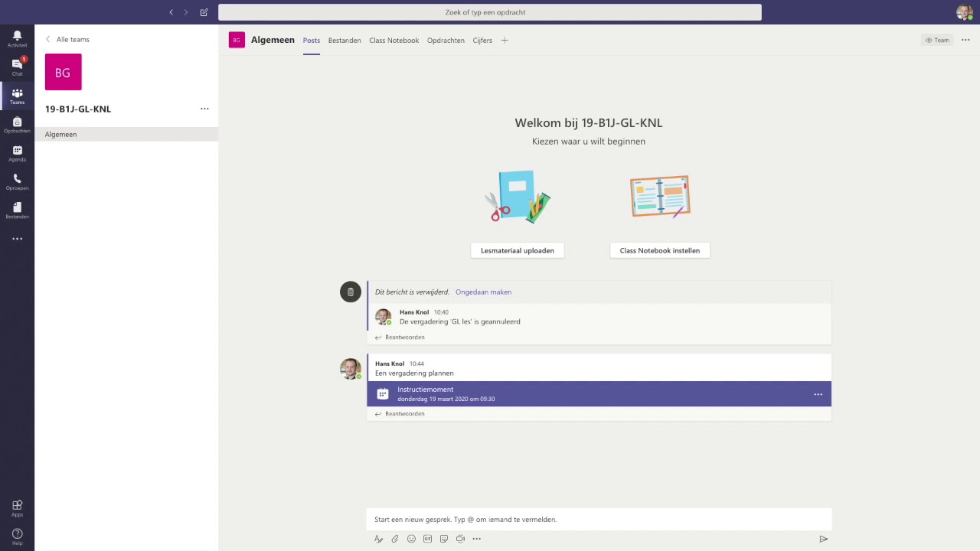Viewport: 980px width, 551px height.
Task: Switch to the Bestanden tab
Action: 345,41
